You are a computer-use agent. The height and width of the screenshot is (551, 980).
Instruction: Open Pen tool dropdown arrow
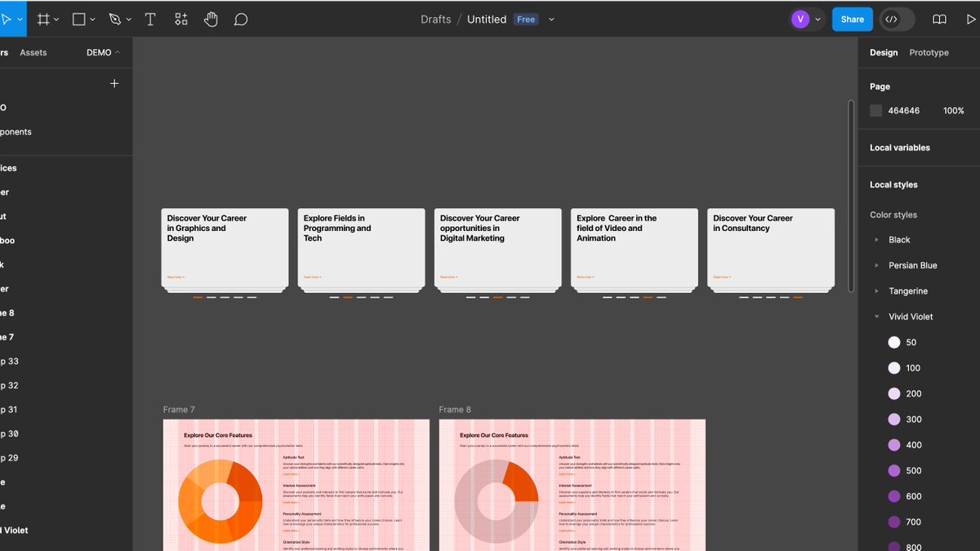[128, 20]
